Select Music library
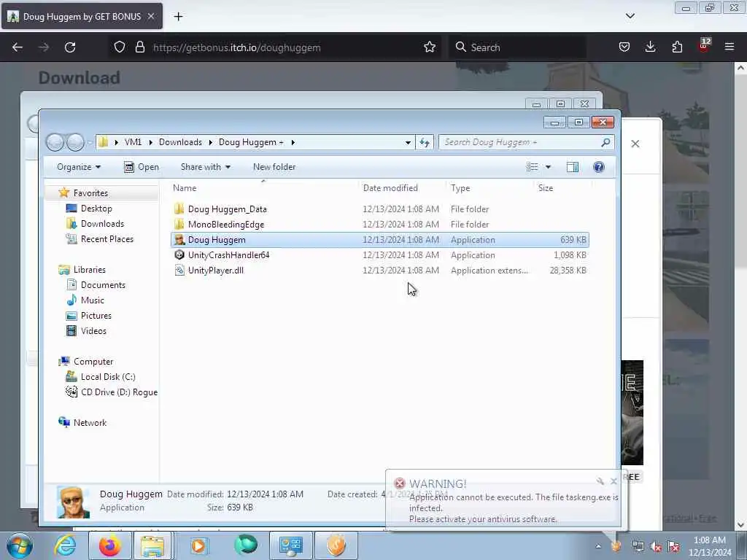 click(92, 300)
